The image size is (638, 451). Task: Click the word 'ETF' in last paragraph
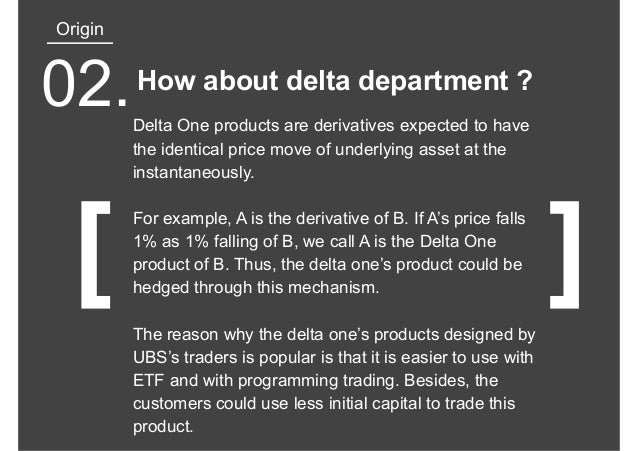[149, 381]
